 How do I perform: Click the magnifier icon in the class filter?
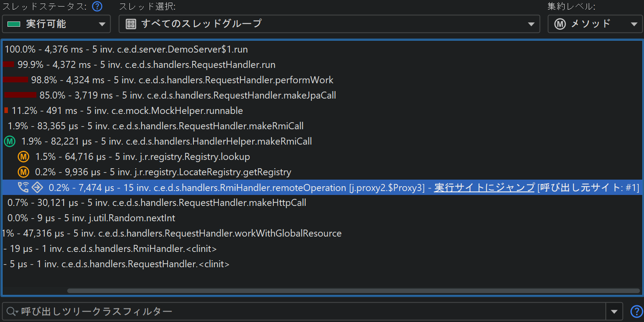pyautogui.click(x=12, y=311)
